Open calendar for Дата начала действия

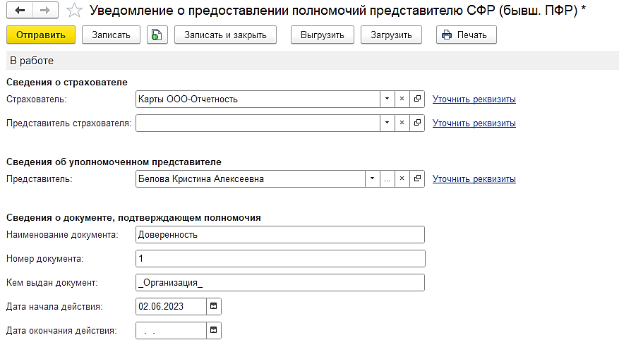[x=214, y=306]
